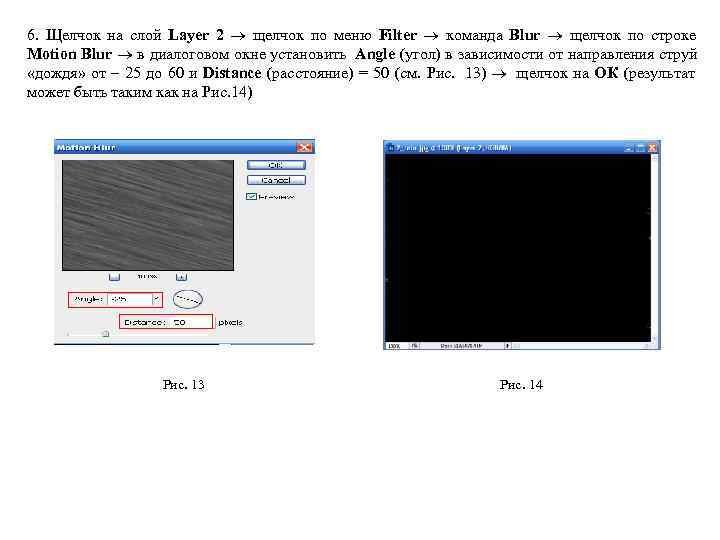Minimize the Layer 2 document window
This screenshot has height=540, width=720.
point(629,147)
